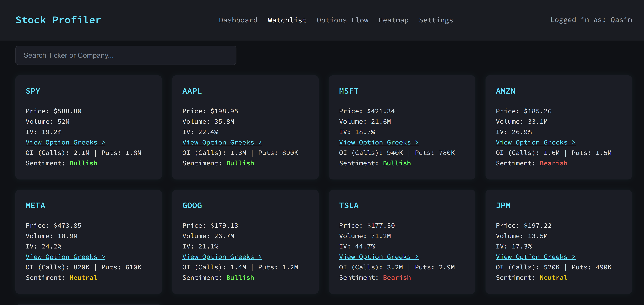Viewport: 644px width, 305px height.
Task: View Option Greeks for TSLA
Action: 379,257
